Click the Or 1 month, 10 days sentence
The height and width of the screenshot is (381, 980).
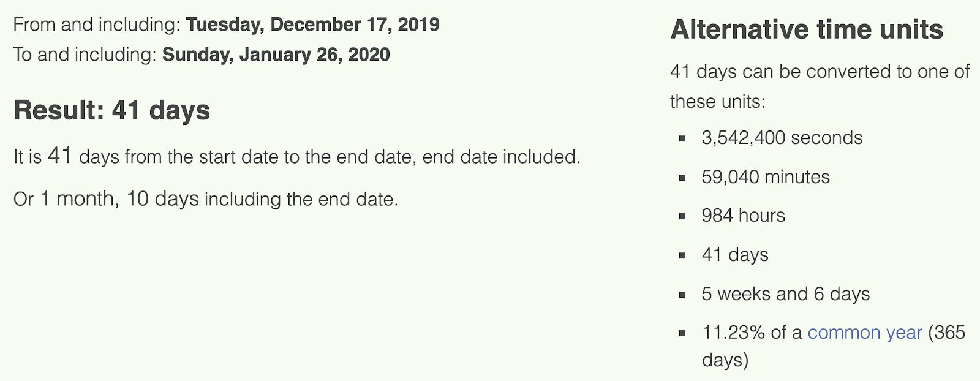(x=206, y=199)
